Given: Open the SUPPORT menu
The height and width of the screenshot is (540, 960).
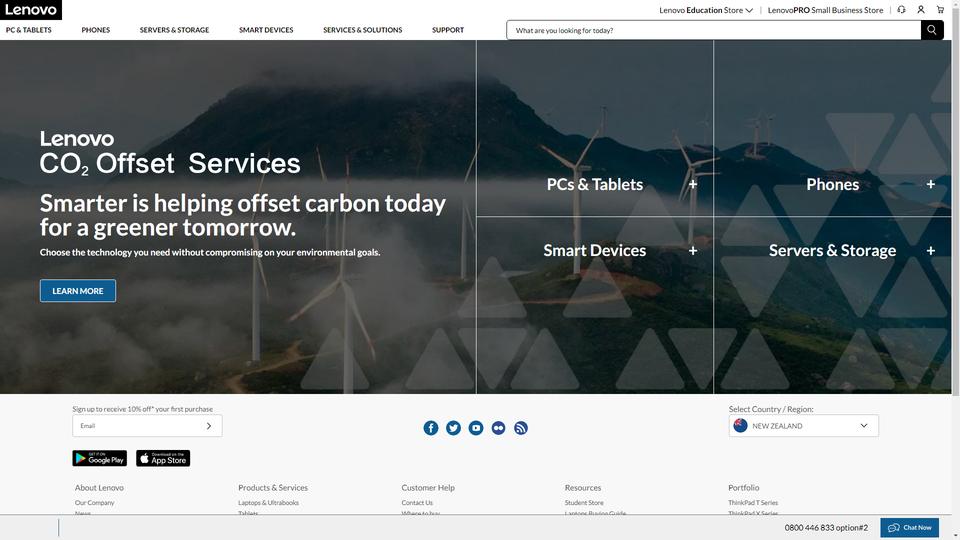Looking at the screenshot, I should click(x=448, y=30).
